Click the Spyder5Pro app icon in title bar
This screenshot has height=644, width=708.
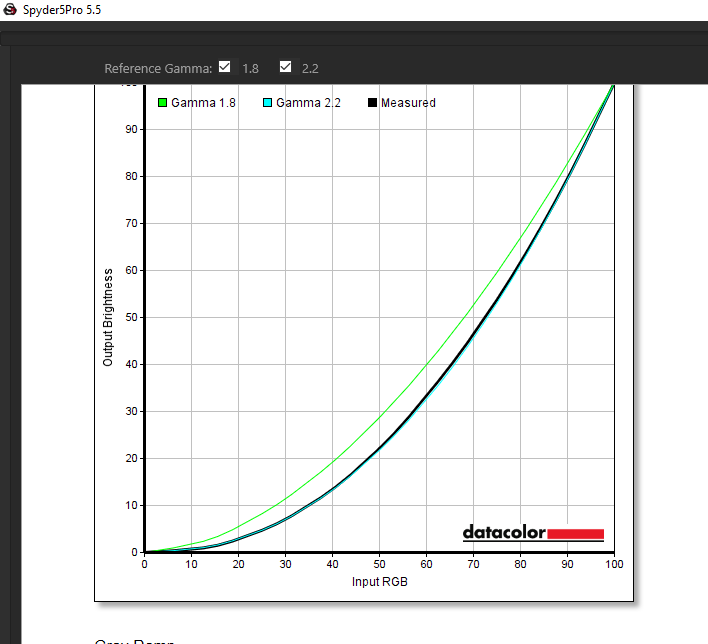pyautogui.click(x=10, y=9)
